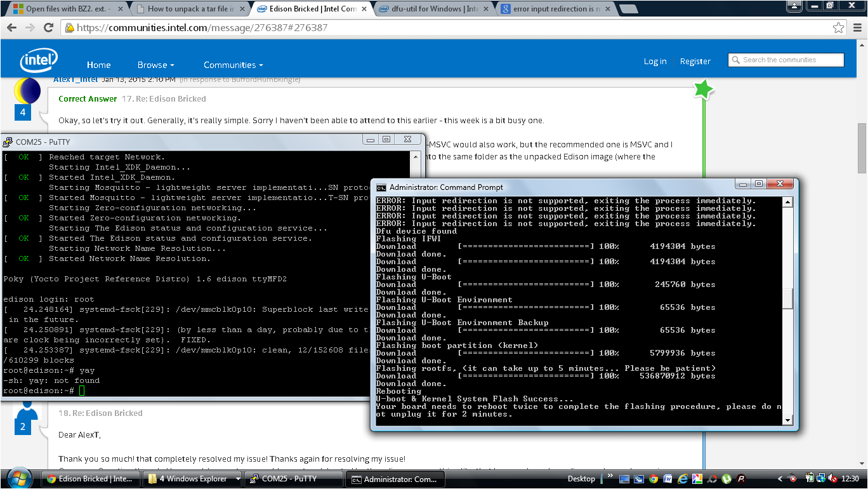Click the green Correct Answer star badge

point(703,90)
